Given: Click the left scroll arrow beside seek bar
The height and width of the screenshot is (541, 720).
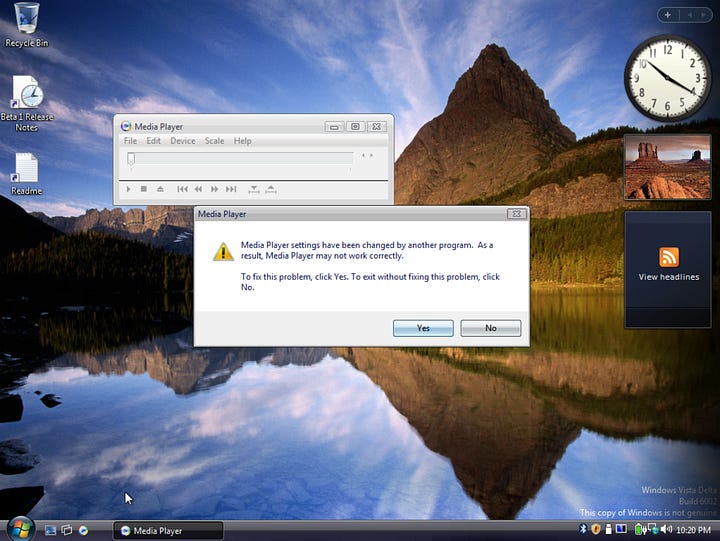Looking at the screenshot, I should pyautogui.click(x=363, y=156).
